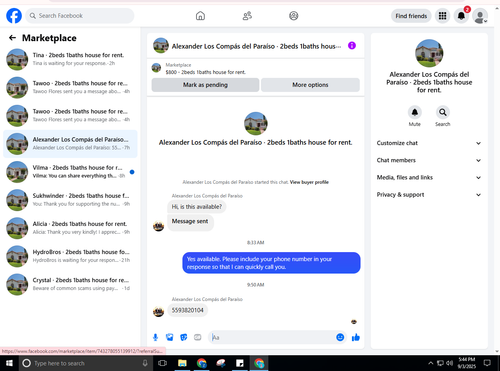Screen dimensions: 500x371
Task: Click the View buyer profile link
Action: coord(309,182)
